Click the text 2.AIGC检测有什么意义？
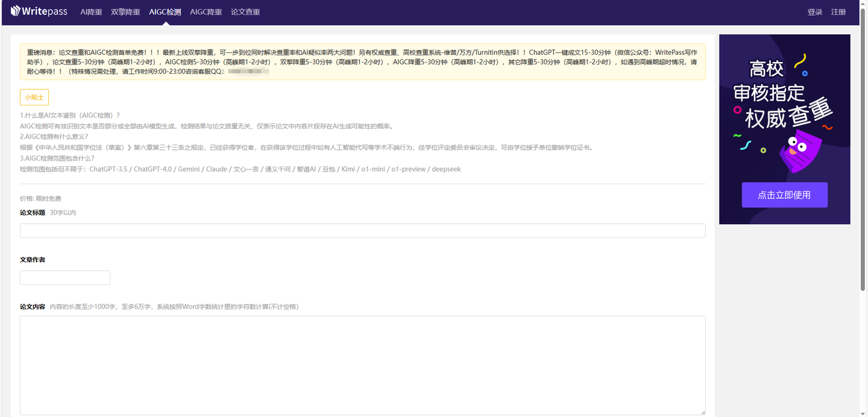The image size is (868, 417). (54, 137)
